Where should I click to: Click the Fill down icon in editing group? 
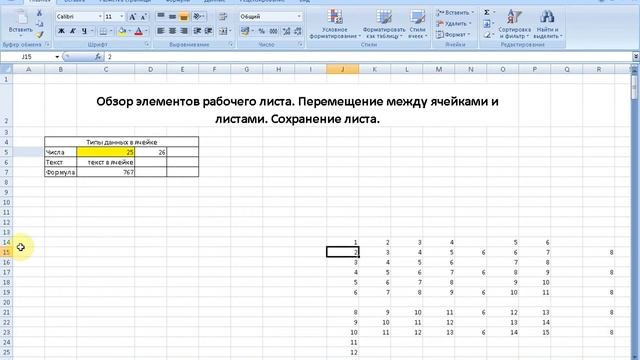tap(487, 24)
